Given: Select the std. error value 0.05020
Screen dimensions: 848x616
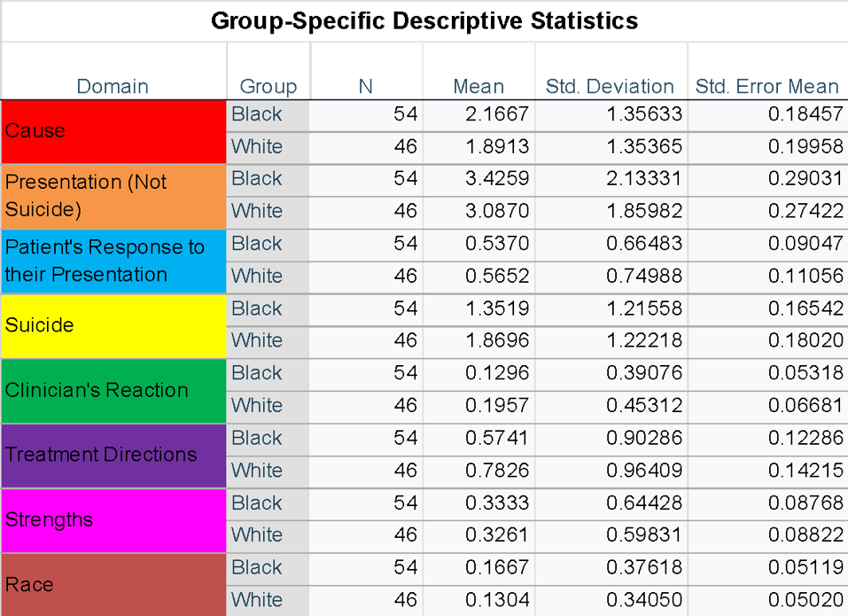Looking at the screenshot, I should (x=805, y=600).
